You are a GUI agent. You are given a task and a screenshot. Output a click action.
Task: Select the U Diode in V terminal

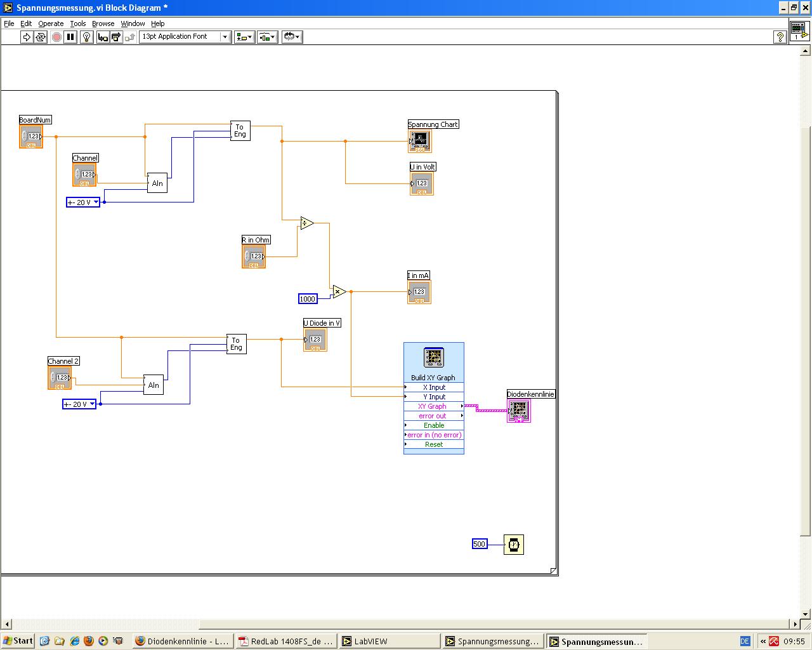tap(315, 340)
